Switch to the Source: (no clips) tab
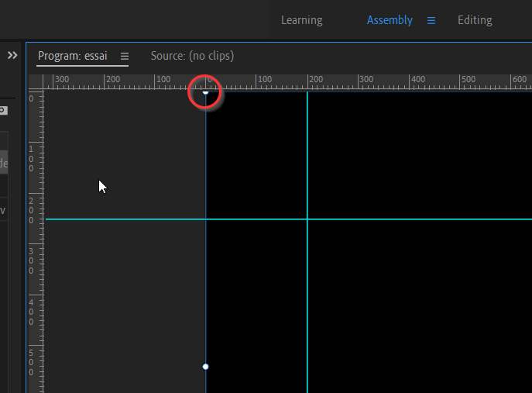This screenshot has height=393, width=532. (x=192, y=56)
